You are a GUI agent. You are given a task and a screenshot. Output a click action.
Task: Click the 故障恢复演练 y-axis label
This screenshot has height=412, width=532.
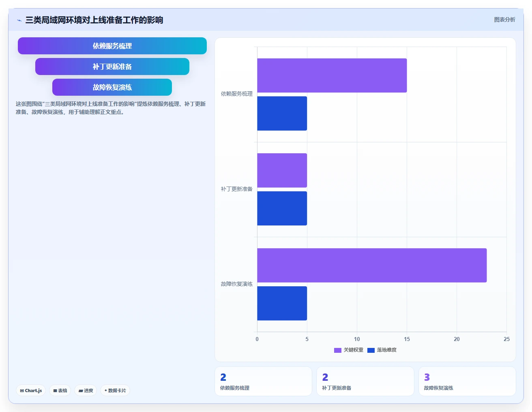tap(237, 284)
